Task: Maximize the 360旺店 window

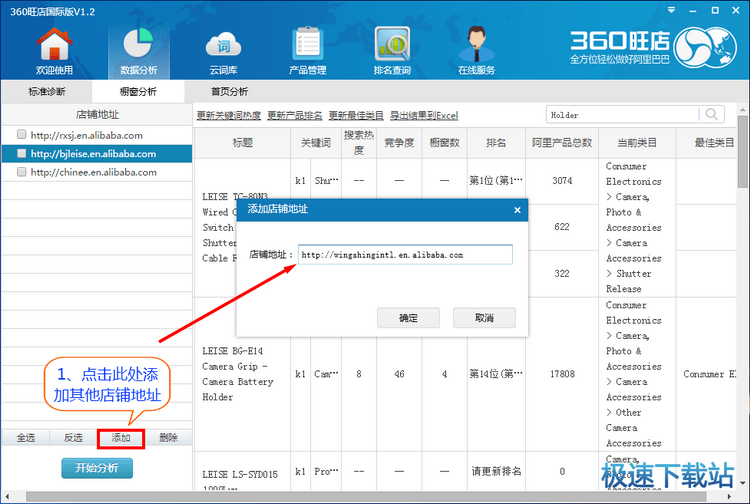Action: 715,10
